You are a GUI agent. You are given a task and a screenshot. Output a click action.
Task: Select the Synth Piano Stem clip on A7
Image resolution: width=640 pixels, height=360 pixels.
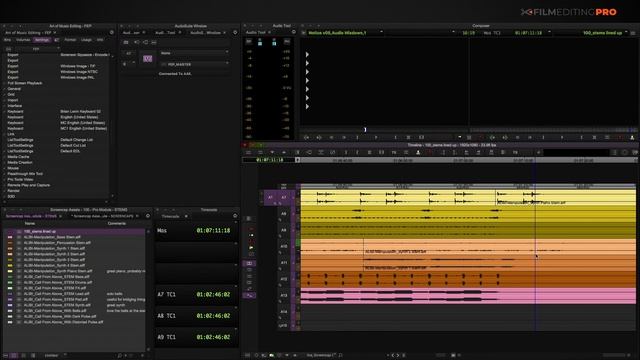tap(565, 197)
